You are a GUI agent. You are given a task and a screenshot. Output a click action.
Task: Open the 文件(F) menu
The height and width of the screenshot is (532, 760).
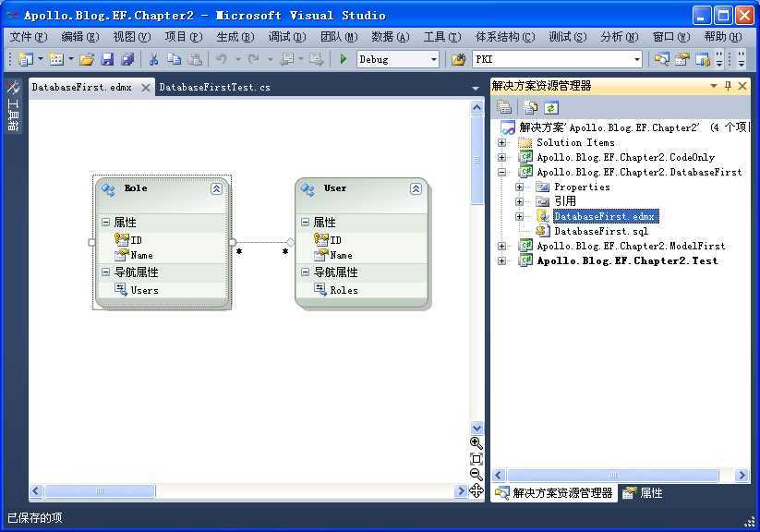(x=29, y=37)
